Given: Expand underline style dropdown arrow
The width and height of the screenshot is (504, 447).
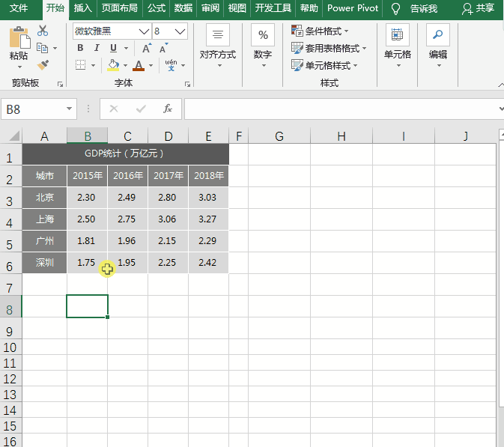Looking at the screenshot, I should [x=126, y=48].
